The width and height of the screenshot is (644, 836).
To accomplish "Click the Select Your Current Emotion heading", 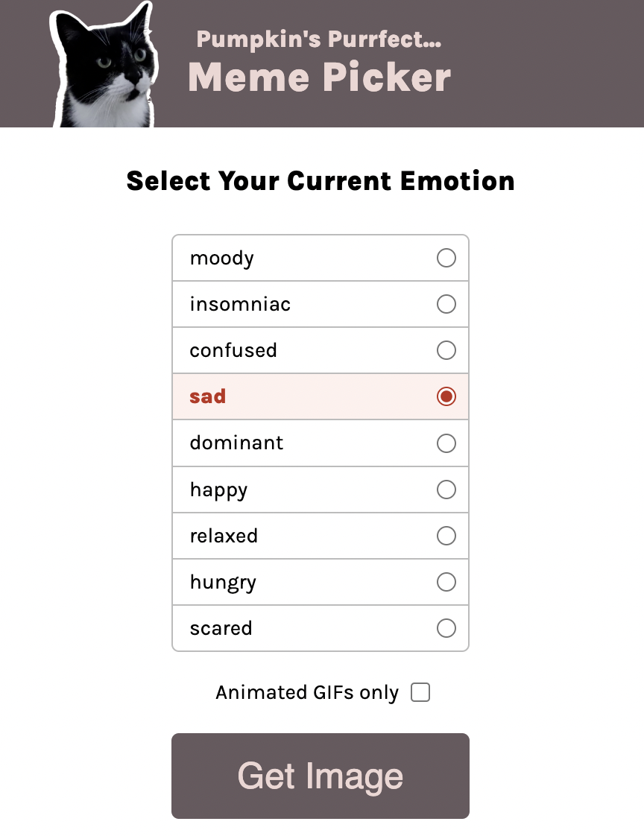I will (x=321, y=181).
